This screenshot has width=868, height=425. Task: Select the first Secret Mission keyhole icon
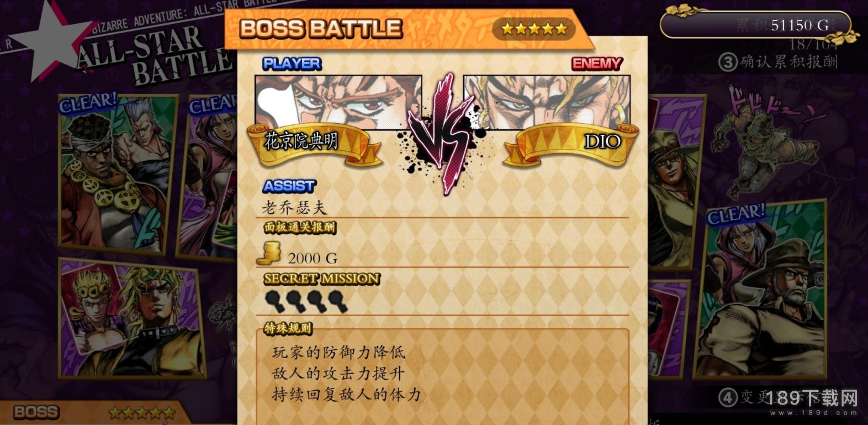pos(274,301)
